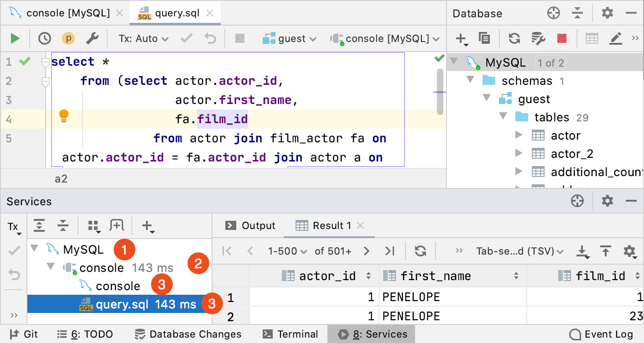Sort by first_name column header

[453, 276]
